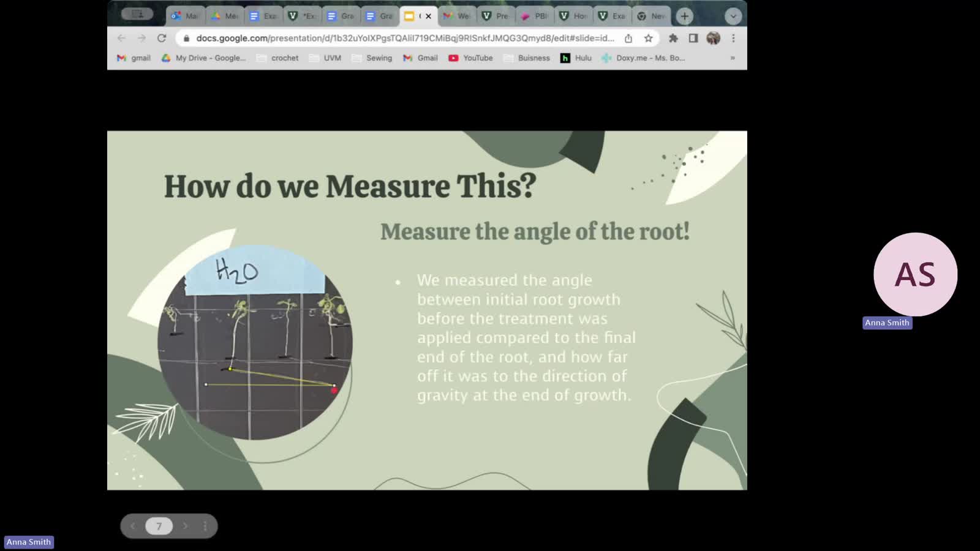Open the Hulu bookmark
The height and width of the screenshot is (551, 980).
click(576, 58)
